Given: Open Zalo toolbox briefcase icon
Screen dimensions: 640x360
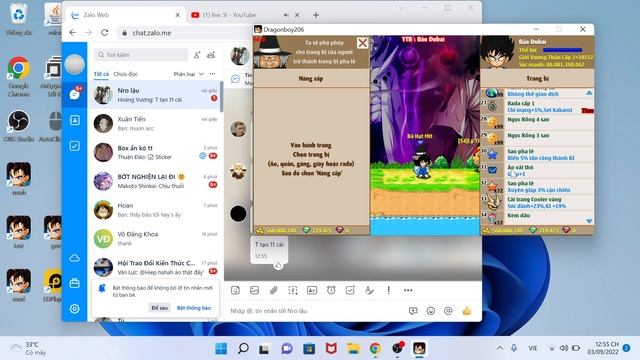Looking at the screenshot, I should click(74, 283).
